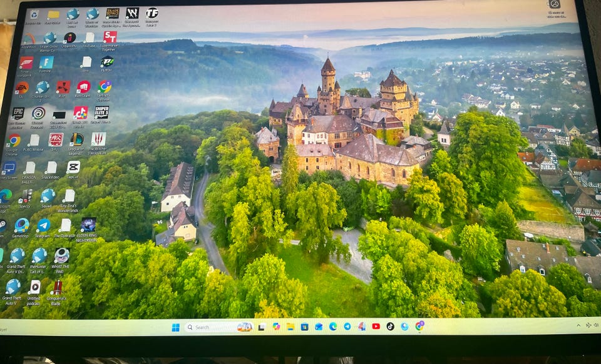This screenshot has width=601, height=364.
Task: Open the CapCut desktop shortcut
Action: pos(73,167)
